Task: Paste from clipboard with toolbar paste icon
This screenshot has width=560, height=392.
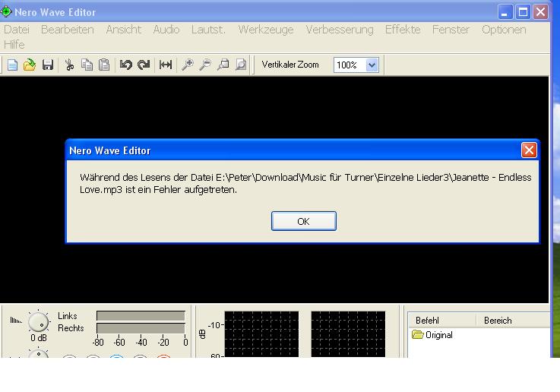Action: [104, 65]
